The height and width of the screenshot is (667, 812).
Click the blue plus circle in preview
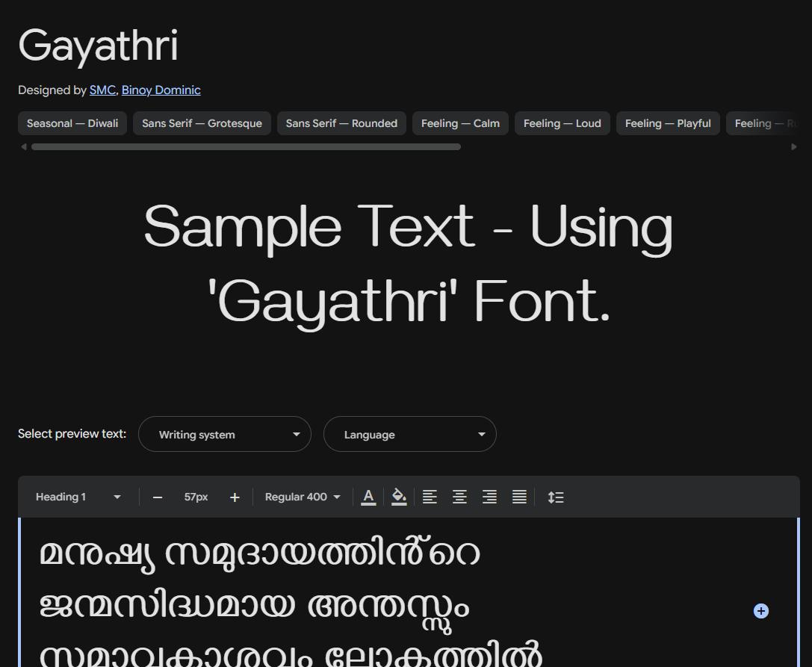(x=760, y=611)
